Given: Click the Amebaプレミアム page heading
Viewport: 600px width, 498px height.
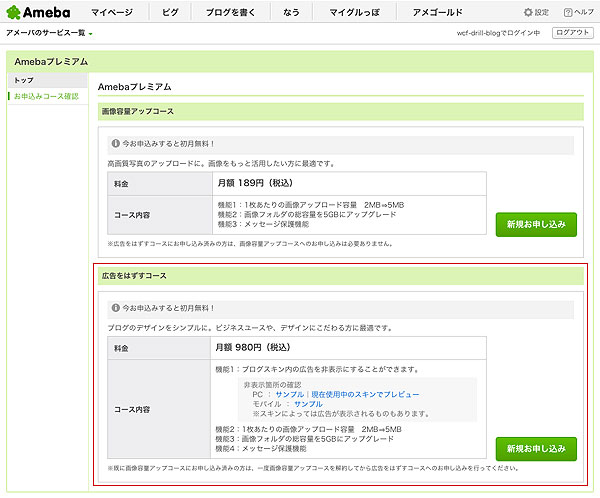Looking at the screenshot, I should tap(135, 87).
